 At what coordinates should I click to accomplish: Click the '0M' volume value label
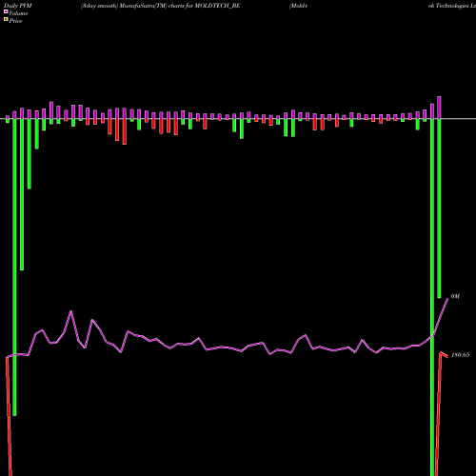(x=455, y=296)
